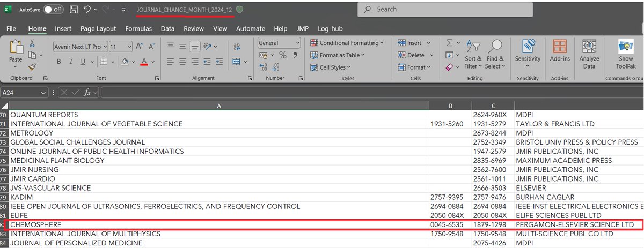Toggle bottom align for cells
This screenshot has width=644, height=248.
pyautogui.click(x=195, y=47)
